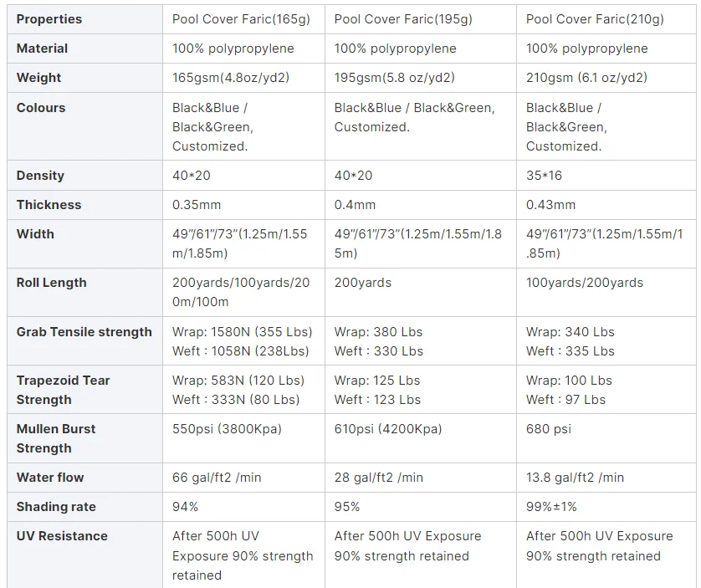
Task: Click the Material row label
Action: click(42, 49)
